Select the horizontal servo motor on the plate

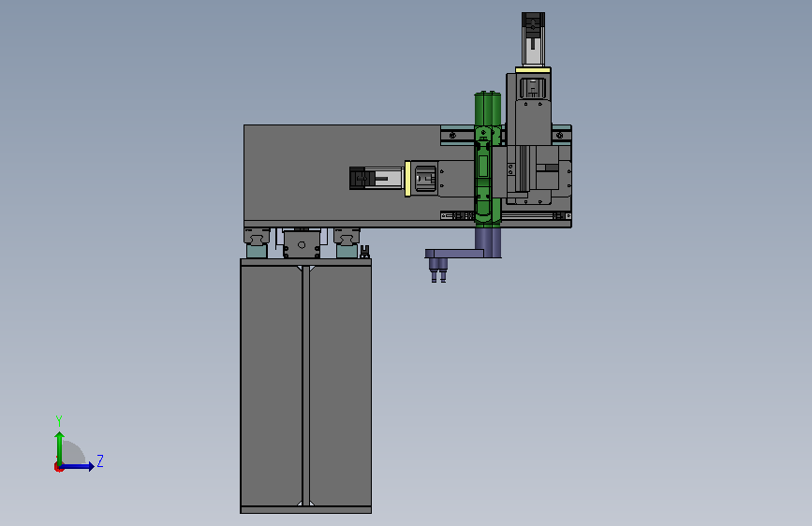click(376, 179)
